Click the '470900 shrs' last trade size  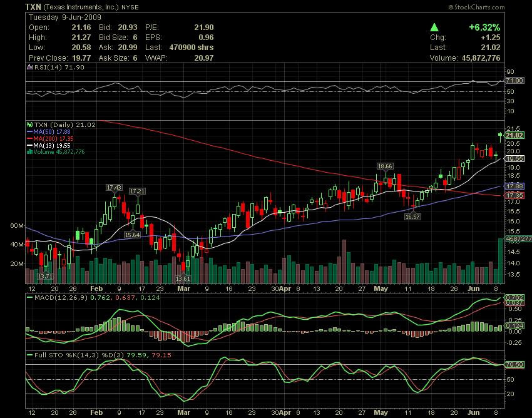(192, 48)
